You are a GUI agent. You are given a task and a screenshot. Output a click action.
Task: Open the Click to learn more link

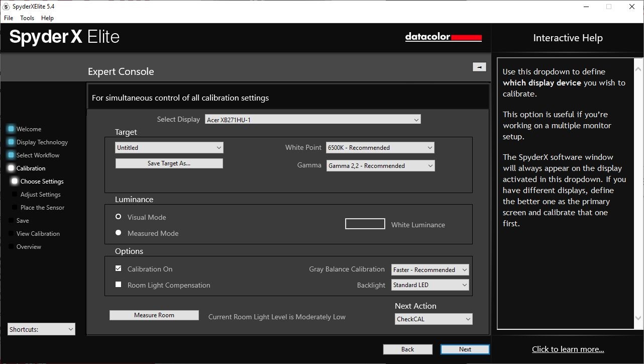pyautogui.click(x=568, y=349)
